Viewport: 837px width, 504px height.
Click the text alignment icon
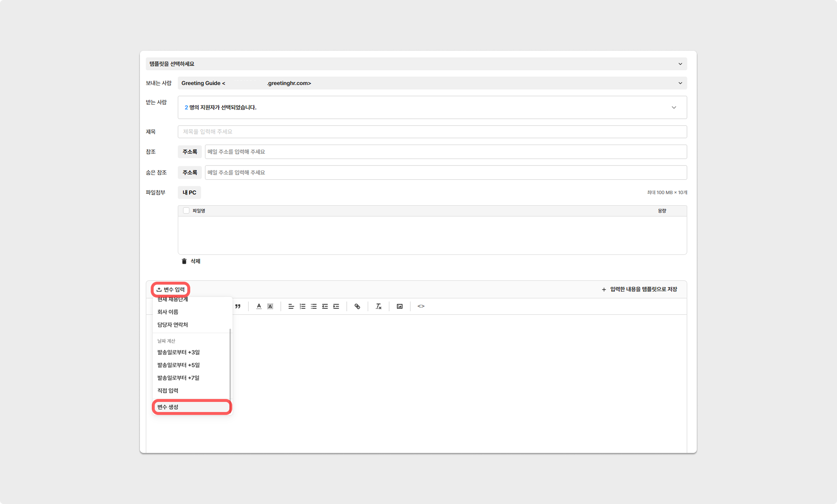click(291, 306)
